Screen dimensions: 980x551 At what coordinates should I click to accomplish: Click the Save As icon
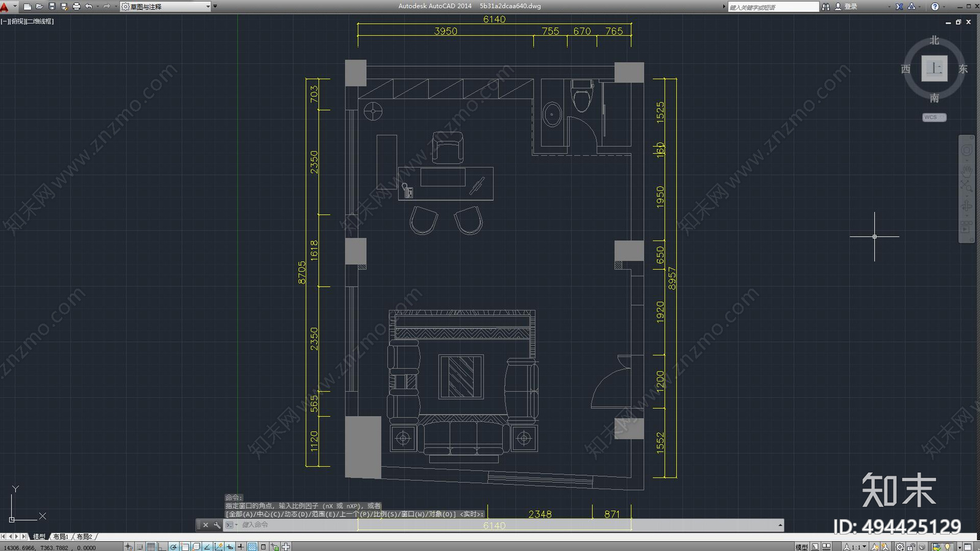(x=64, y=6)
